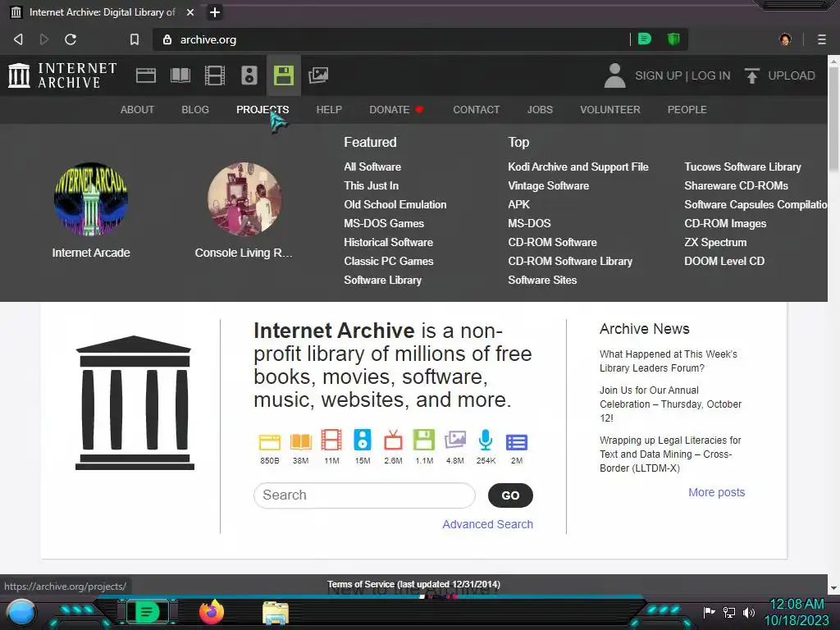Open the Start orb on the taskbar

(x=21, y=612)
